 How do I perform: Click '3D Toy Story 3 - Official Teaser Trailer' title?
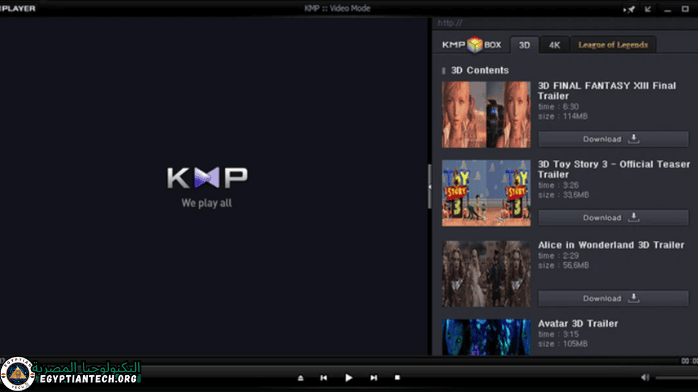[614, 170]
